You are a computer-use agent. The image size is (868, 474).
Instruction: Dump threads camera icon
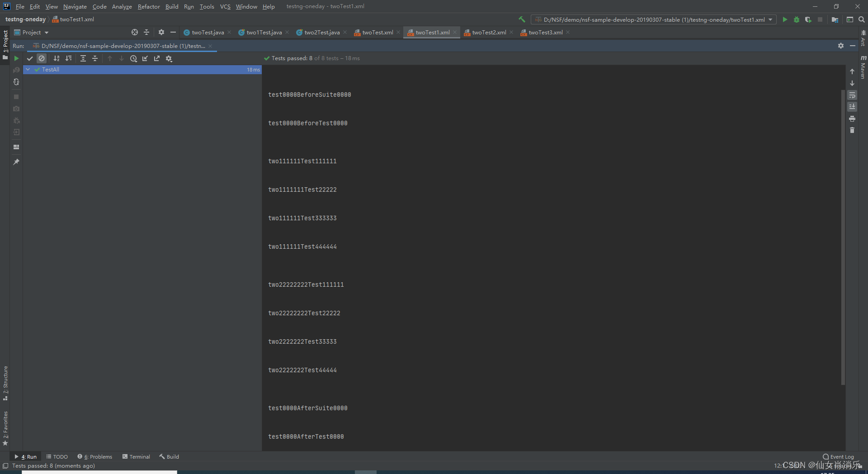[x=16, y=109]
